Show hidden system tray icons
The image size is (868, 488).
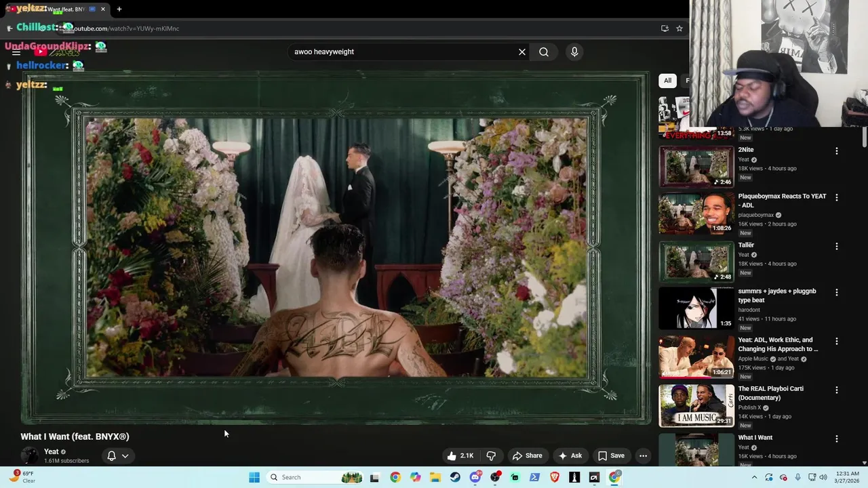[x=754, y=477]
